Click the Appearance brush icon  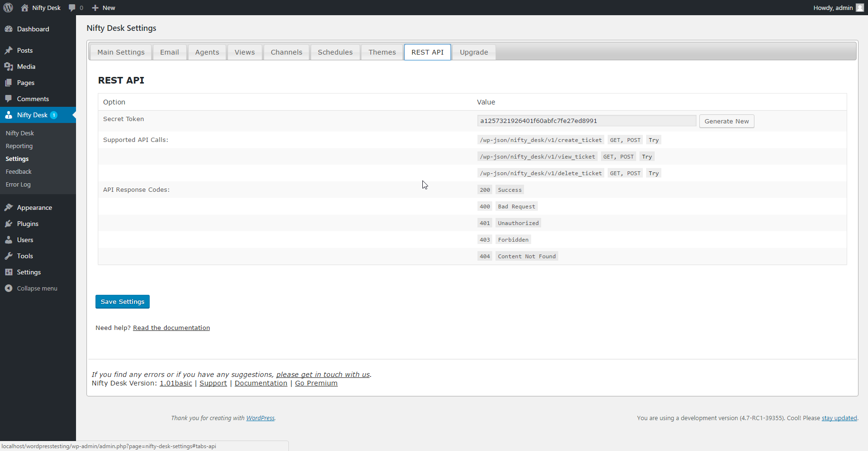point(9,207)
